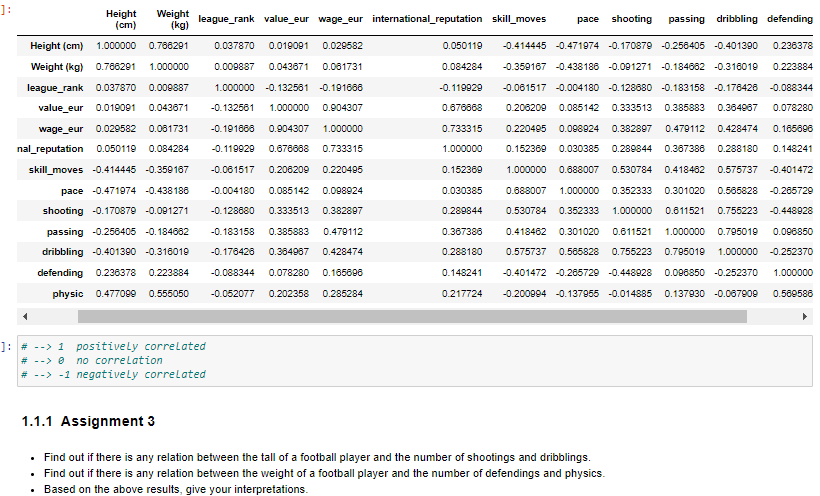Click the 'physic' row label

(x=67, y=294)
